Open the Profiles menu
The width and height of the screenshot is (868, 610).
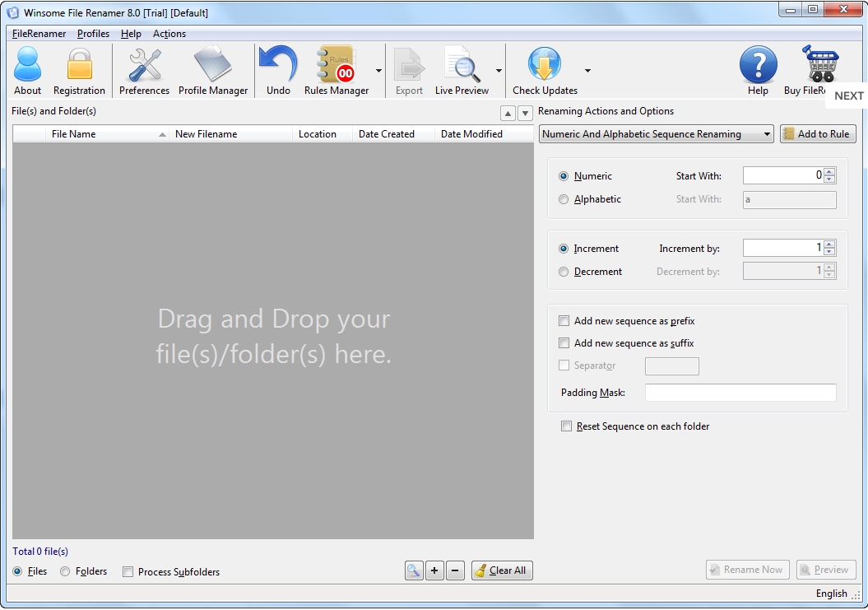pyautogui.click(x=93, y=34)
